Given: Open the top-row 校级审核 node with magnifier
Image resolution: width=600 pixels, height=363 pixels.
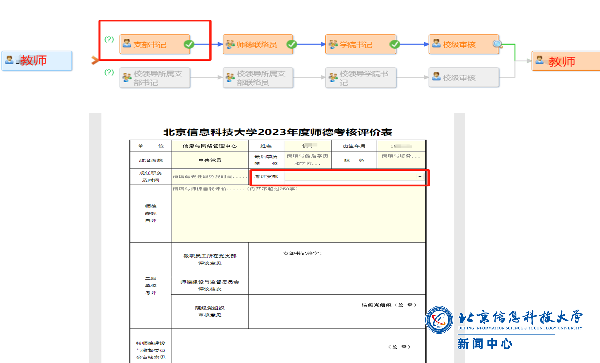Looking at the screenshot, I should pyautogui.click(x=464, y=44).
